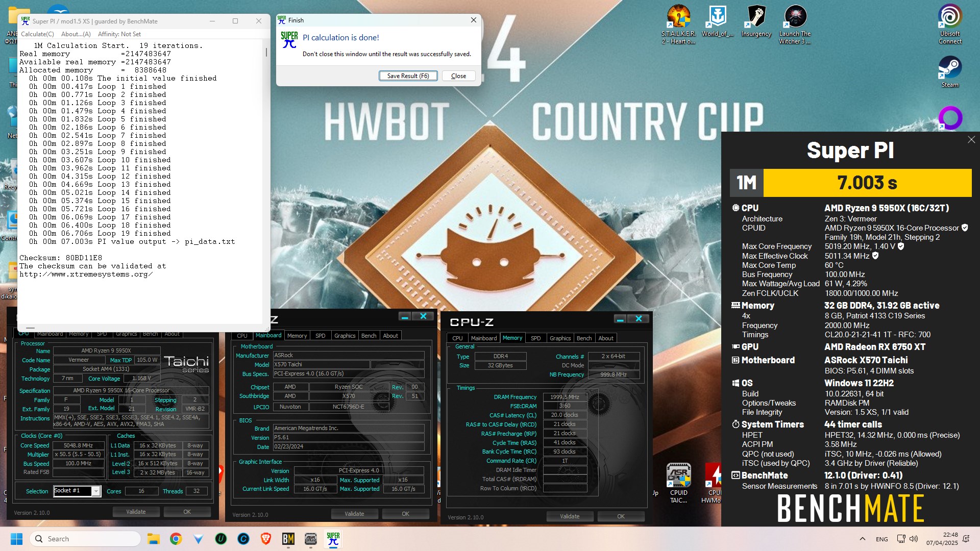Select About tab in Mainboard CPU-Z window

coord(391,336)
